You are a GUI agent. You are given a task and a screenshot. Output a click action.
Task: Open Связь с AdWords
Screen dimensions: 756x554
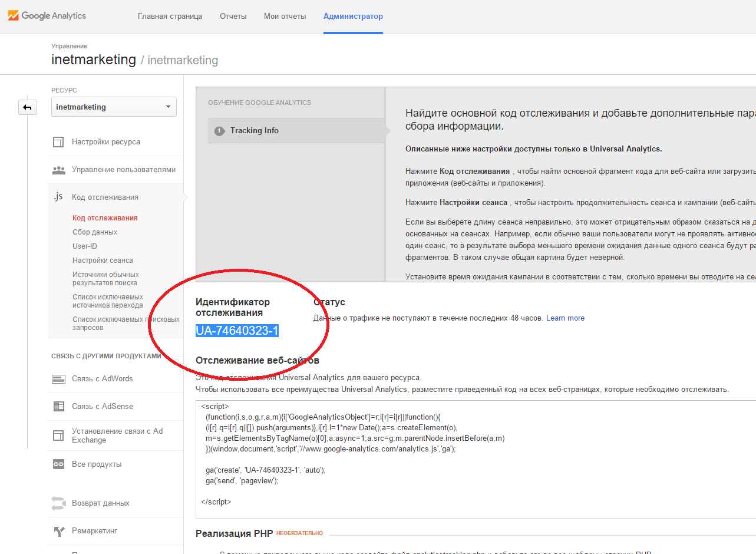103,379
